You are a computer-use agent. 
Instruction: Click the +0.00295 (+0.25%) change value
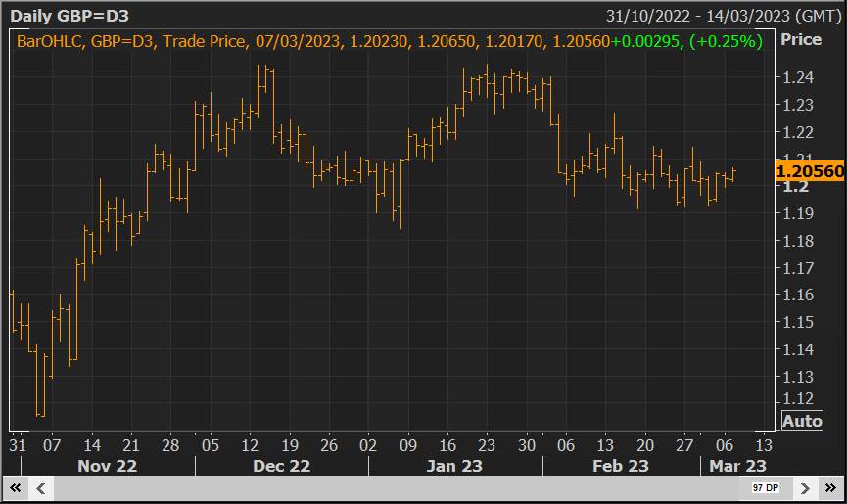click(x=686, y=41)
